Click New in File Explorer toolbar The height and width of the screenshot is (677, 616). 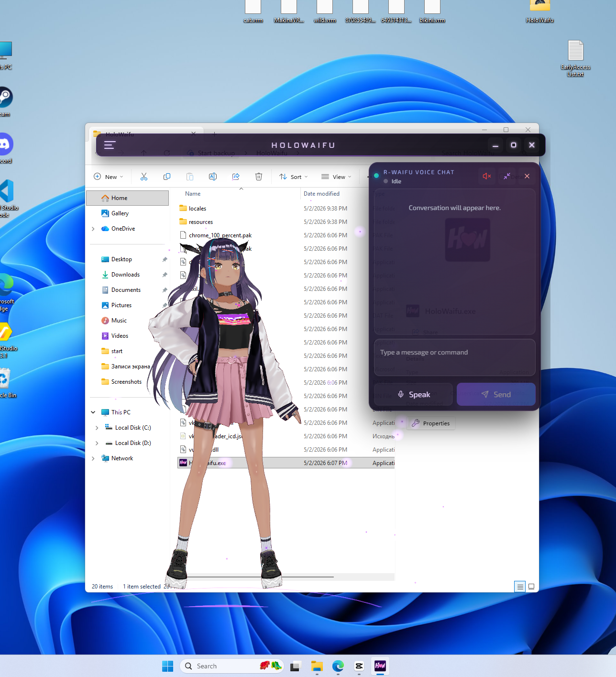point(109,177)
